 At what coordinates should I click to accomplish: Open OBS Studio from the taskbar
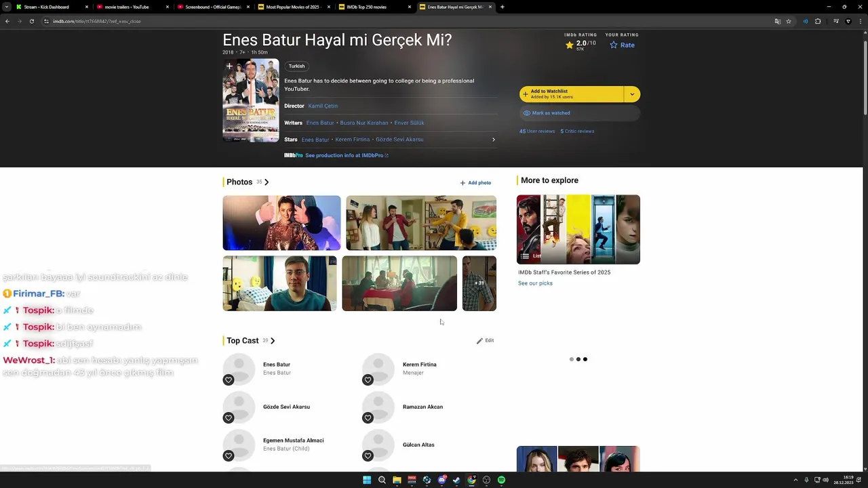point(486,480)
